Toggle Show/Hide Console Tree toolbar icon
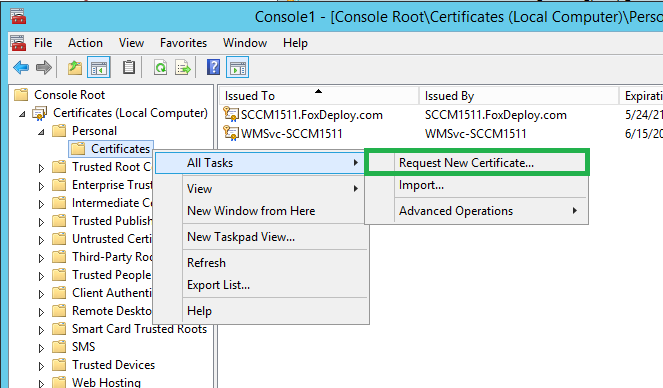663x388 pixels. (99, 67)
